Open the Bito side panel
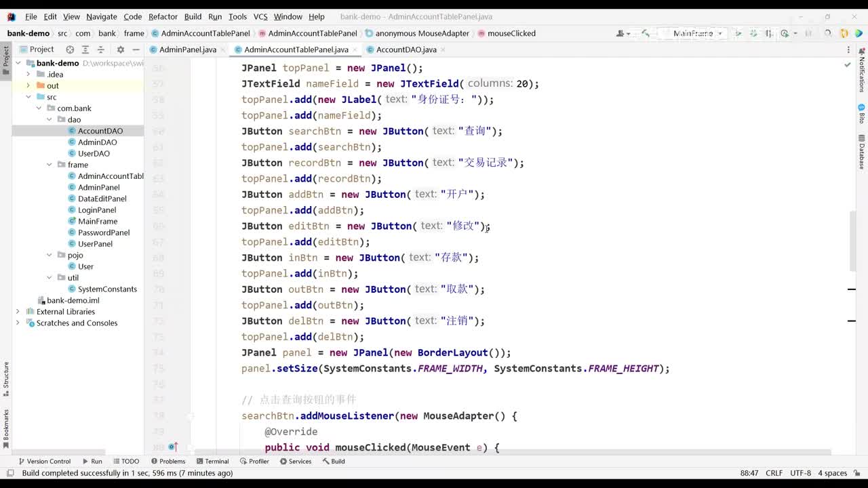The height and width of the screenshot is (488, 868). [x=862, y=113]
